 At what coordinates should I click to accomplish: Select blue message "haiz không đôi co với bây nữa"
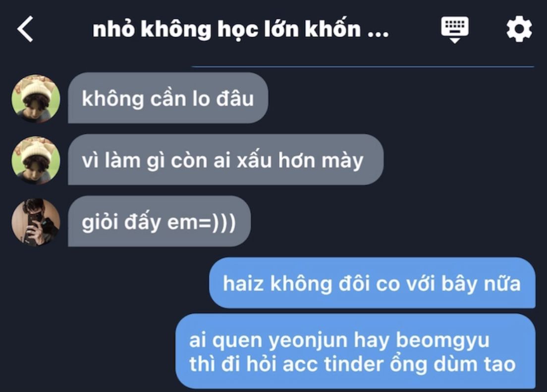[x=372, y=283]
